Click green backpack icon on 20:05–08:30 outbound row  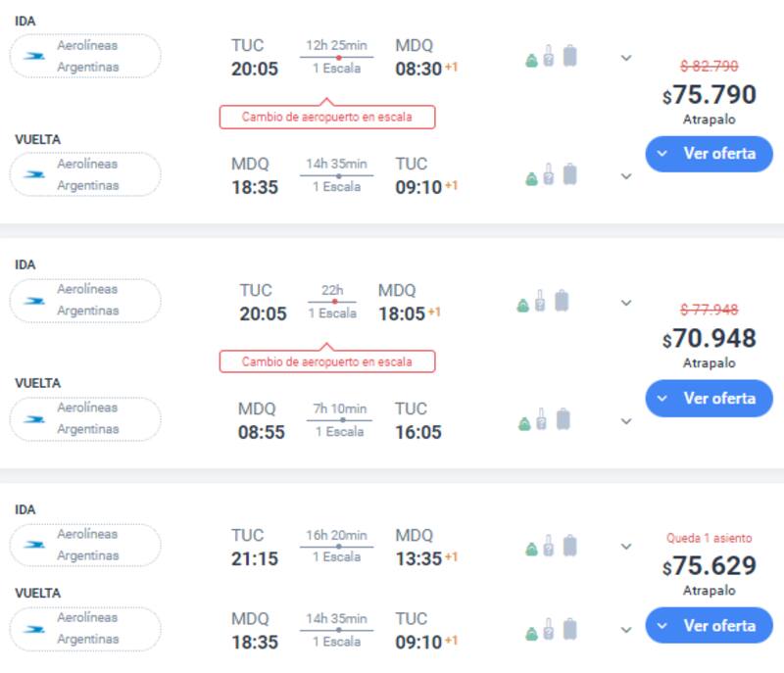tap(531, 60)
